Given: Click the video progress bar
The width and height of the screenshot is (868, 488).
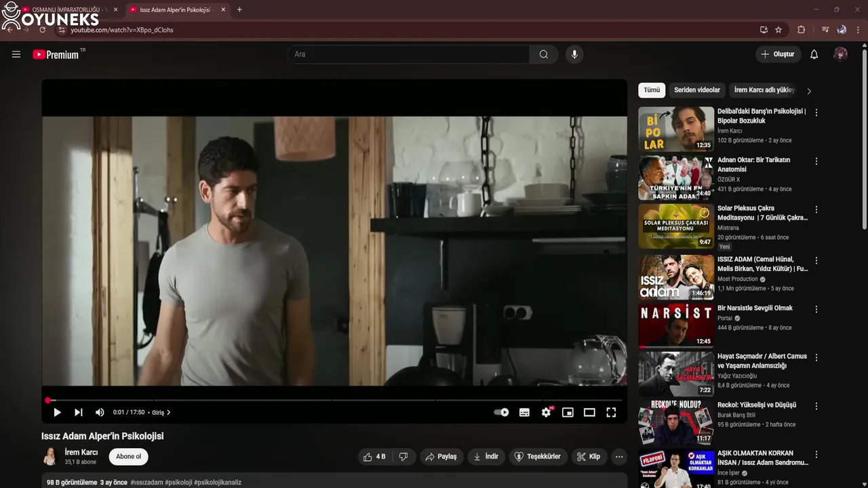Looking at the screenshot, I should [334, 400].
